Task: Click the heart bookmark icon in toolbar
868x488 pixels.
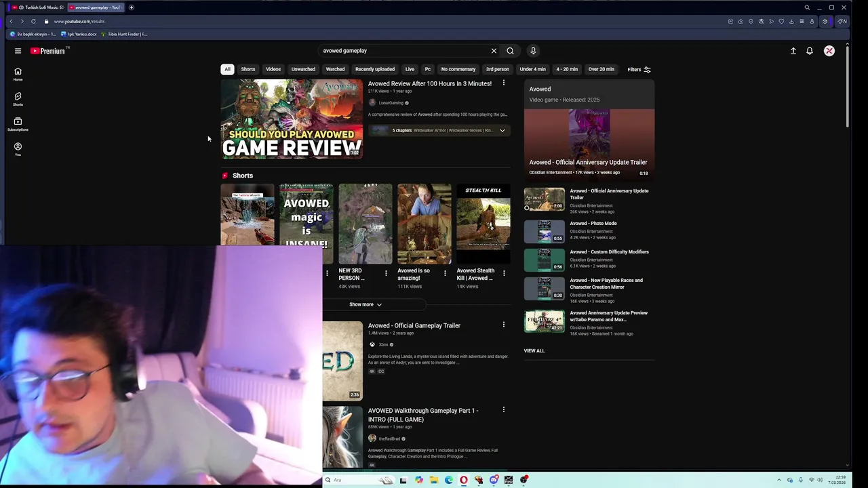Action: 781,21
